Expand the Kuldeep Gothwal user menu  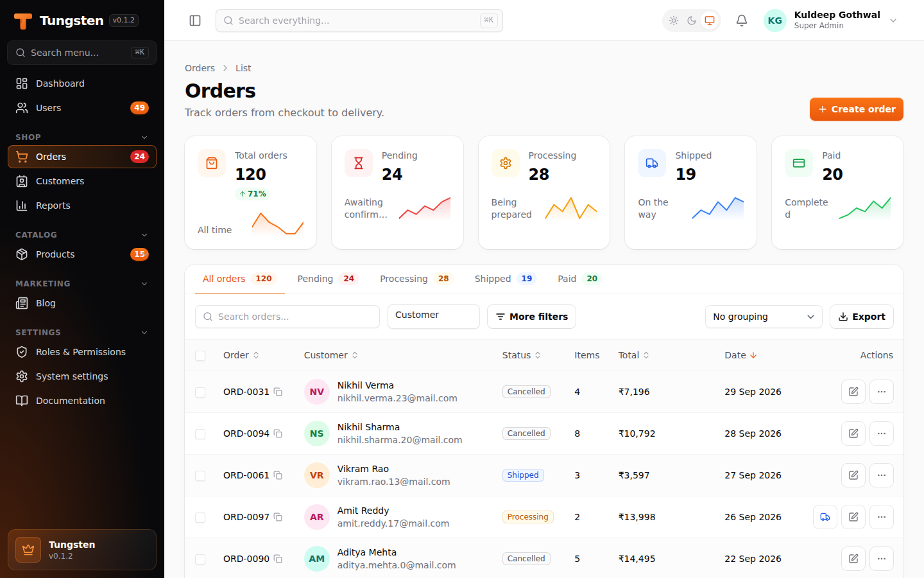831,21
